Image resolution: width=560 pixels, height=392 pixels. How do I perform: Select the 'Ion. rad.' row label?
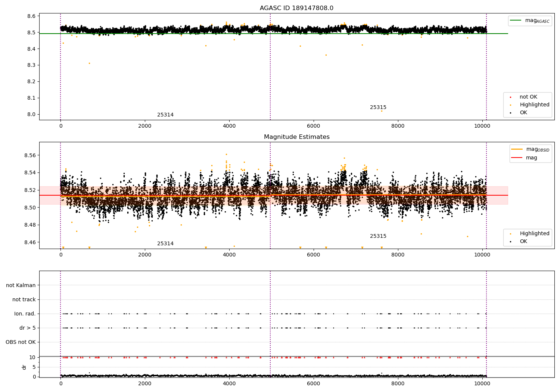(x=25, y=314)
